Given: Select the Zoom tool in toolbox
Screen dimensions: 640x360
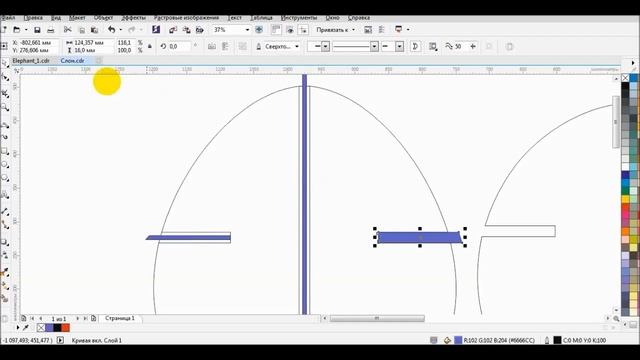Looking at the screenshot, I should click(x=5, y=108).
